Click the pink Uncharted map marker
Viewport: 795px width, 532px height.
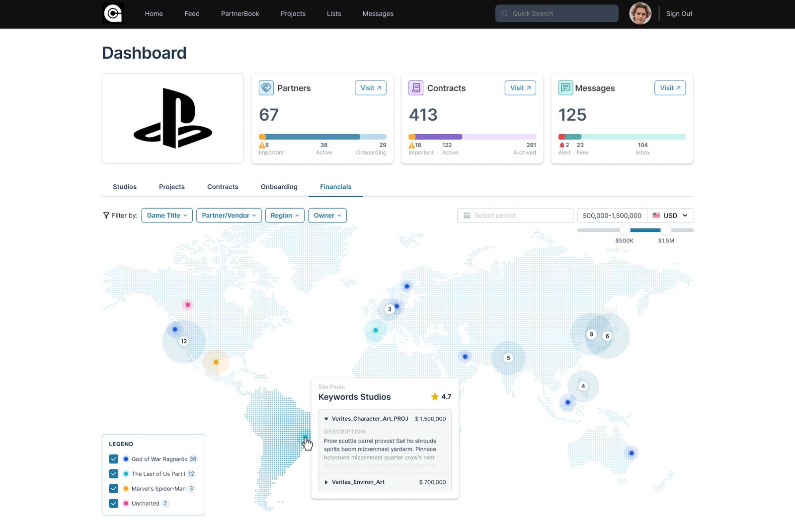point(188,305)
